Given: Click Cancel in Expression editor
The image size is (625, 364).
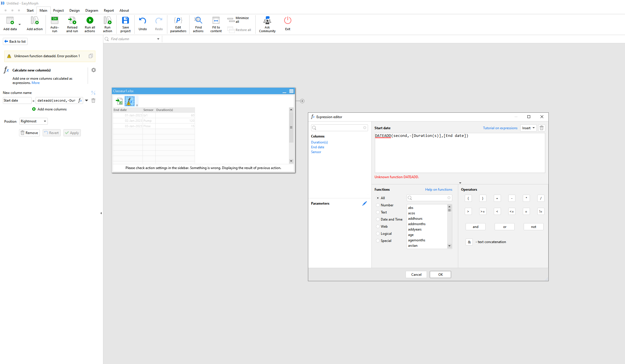Looking at the screenshot, I should click(416, 275).
